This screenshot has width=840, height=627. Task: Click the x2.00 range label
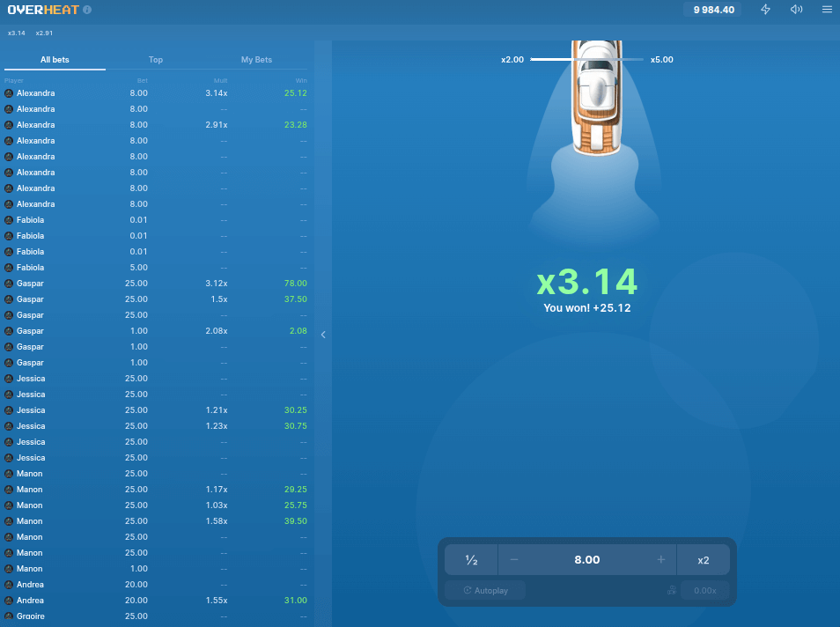tap(512, 60)
